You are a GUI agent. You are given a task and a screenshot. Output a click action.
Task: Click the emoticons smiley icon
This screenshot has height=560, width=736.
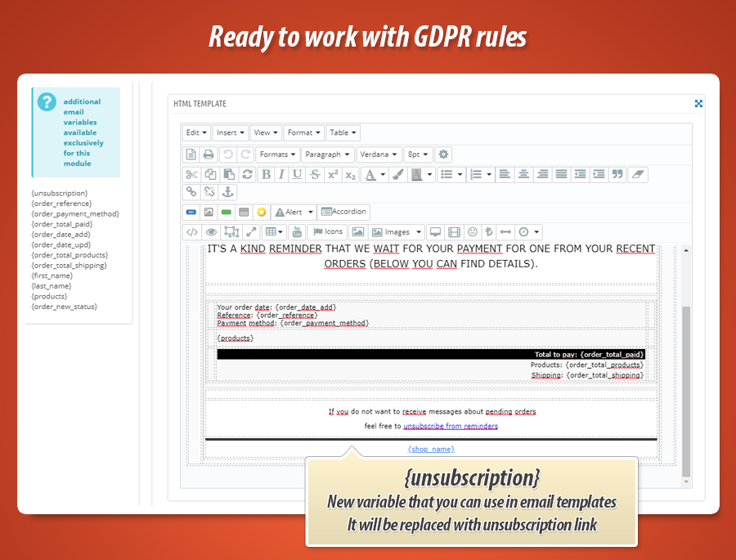(x=473, y=232)
